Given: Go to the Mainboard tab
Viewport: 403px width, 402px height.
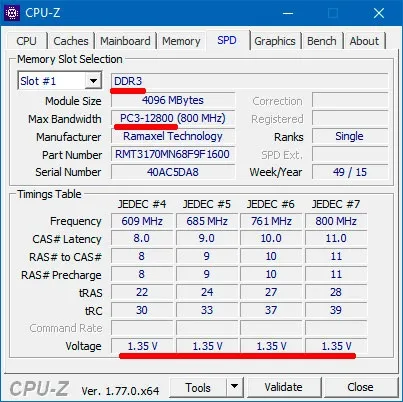Looking at the screenshot, I should (x=125, y=41).
